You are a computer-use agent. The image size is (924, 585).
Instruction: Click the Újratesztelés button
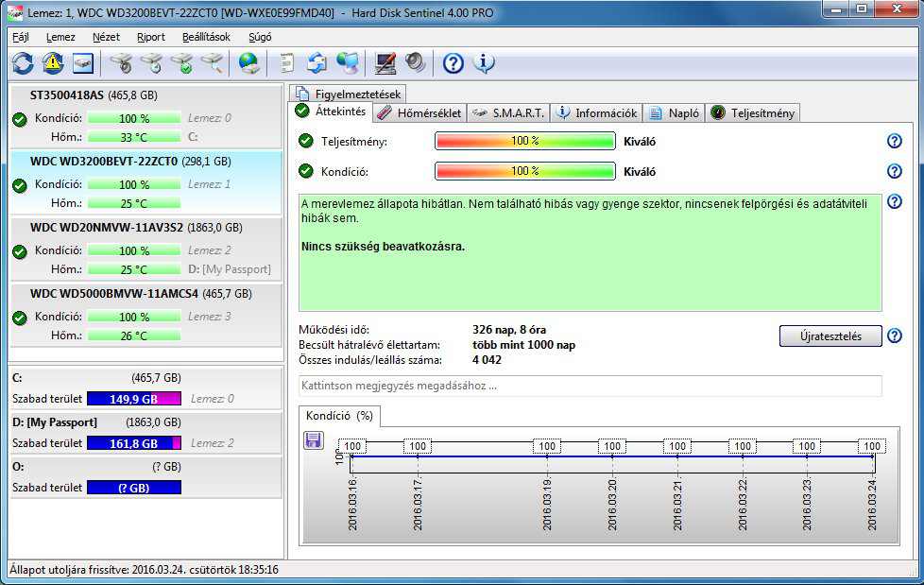[x=830, y=336]
